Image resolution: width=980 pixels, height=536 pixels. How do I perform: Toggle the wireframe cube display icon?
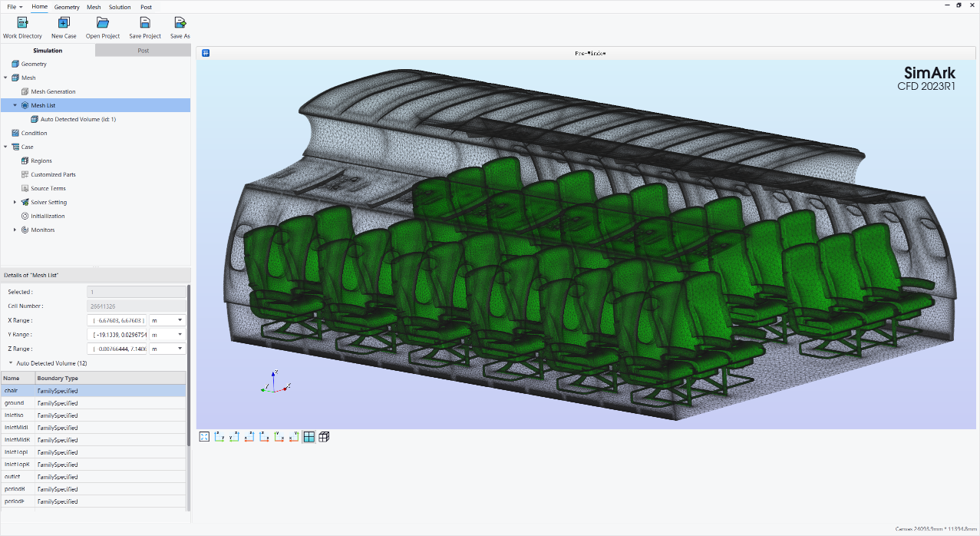click(324, 437)
